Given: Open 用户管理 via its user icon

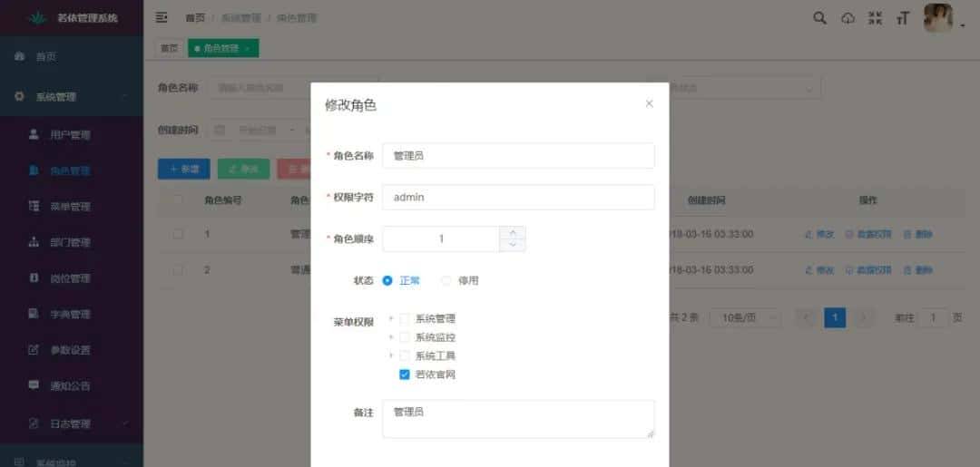Looking at the screenshot, I should (34, 134).
